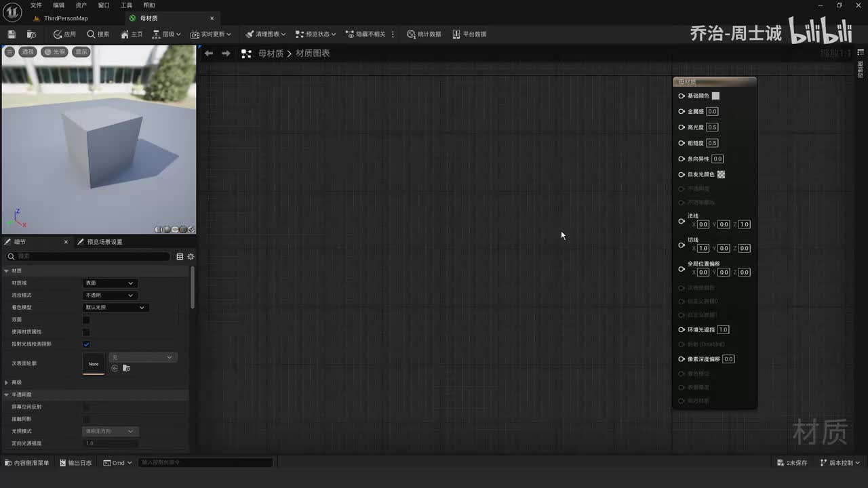Image resolution: width=868 pixels, height=488 pixels.
Task: Open the 版本控制 source control dropdown
Action: click(x=840, y=463)
